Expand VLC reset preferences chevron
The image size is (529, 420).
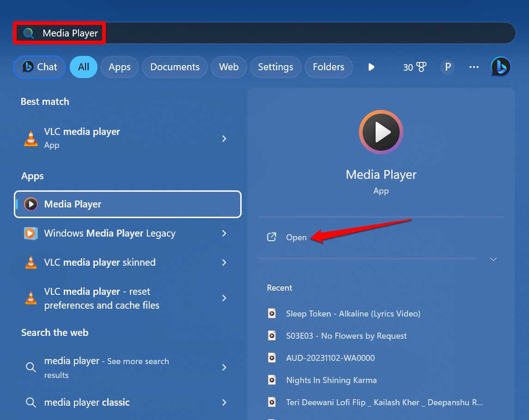(224, 298)
